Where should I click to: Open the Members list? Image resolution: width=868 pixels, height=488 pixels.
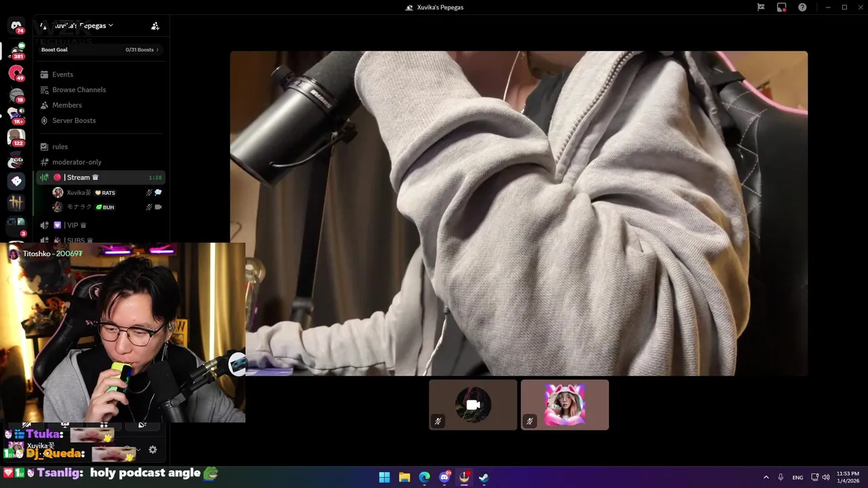[100, 105]
